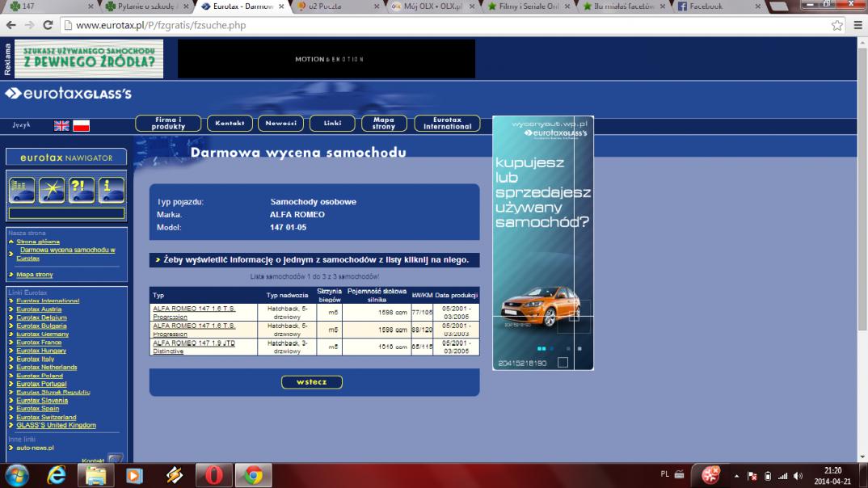
Task: Click the PL language indicator
Action: tap(665, 474)
